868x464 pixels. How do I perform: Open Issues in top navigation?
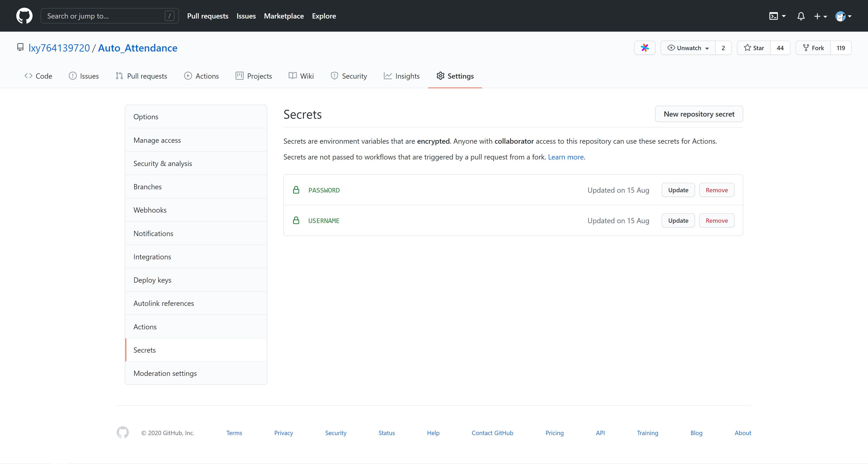[246, 16]
